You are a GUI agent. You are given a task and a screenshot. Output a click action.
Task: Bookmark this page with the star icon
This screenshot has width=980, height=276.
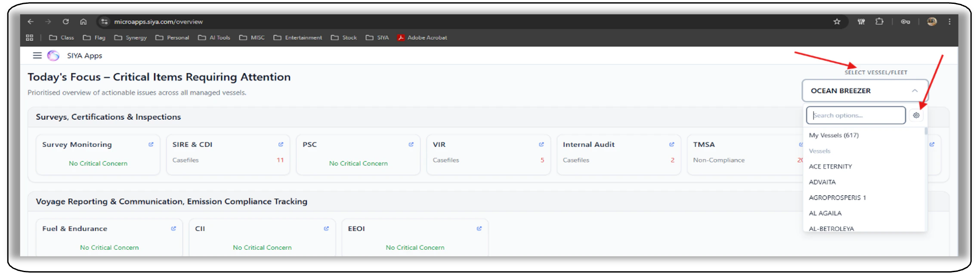[837, 22]
